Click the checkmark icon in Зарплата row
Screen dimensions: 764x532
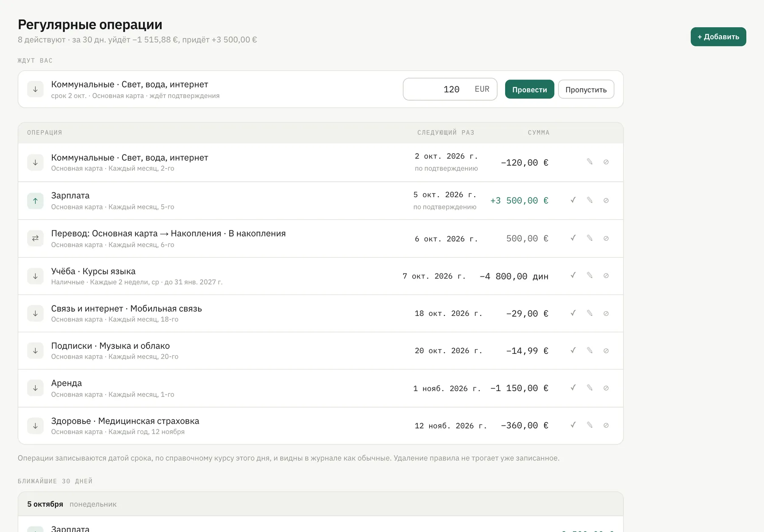tap(573, 200)
